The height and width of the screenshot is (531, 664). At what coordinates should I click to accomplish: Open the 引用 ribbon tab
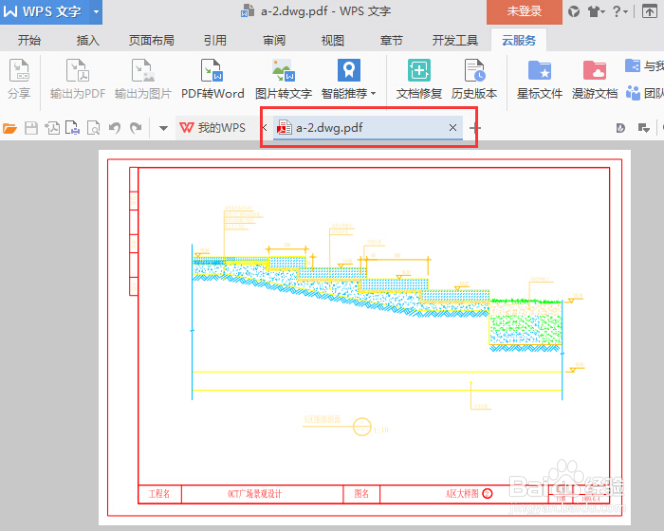point(215,41)
